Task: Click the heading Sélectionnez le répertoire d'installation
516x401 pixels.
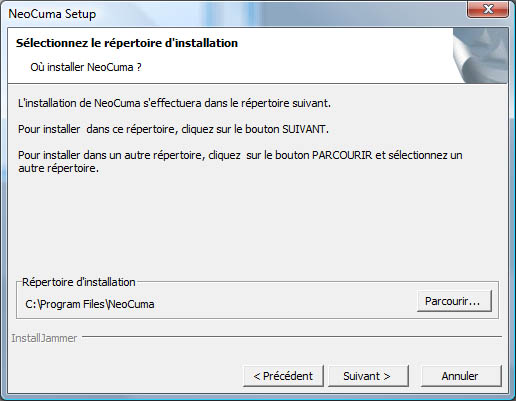Action: tap(127, 43)
